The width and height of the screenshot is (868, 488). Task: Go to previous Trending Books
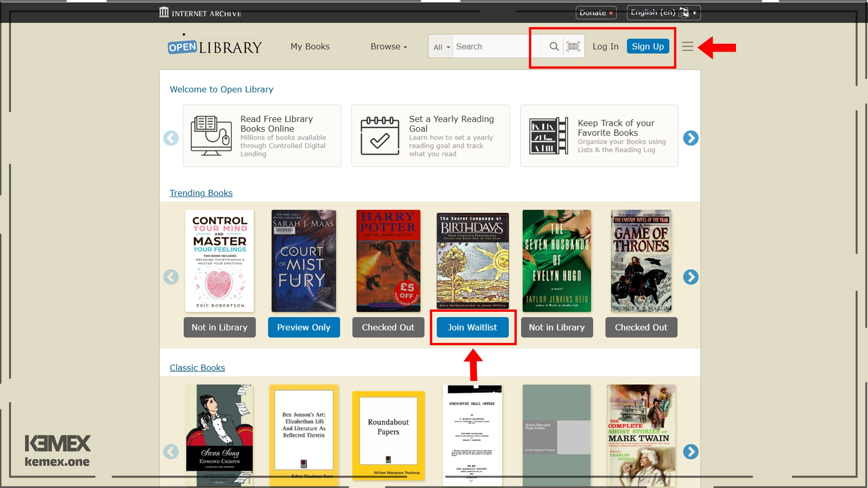pos(171,277)
